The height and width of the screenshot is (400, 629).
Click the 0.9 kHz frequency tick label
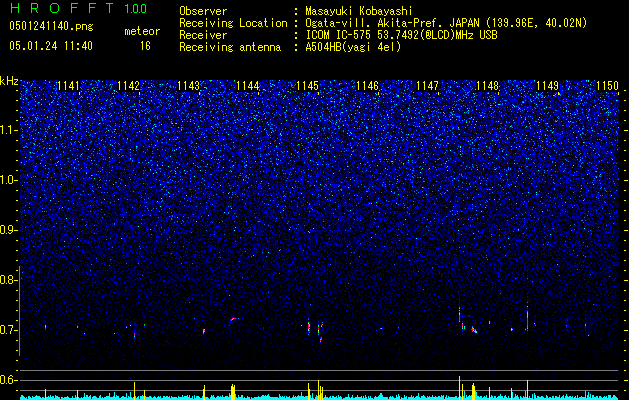pyautogui.click(x=8, y=230)
